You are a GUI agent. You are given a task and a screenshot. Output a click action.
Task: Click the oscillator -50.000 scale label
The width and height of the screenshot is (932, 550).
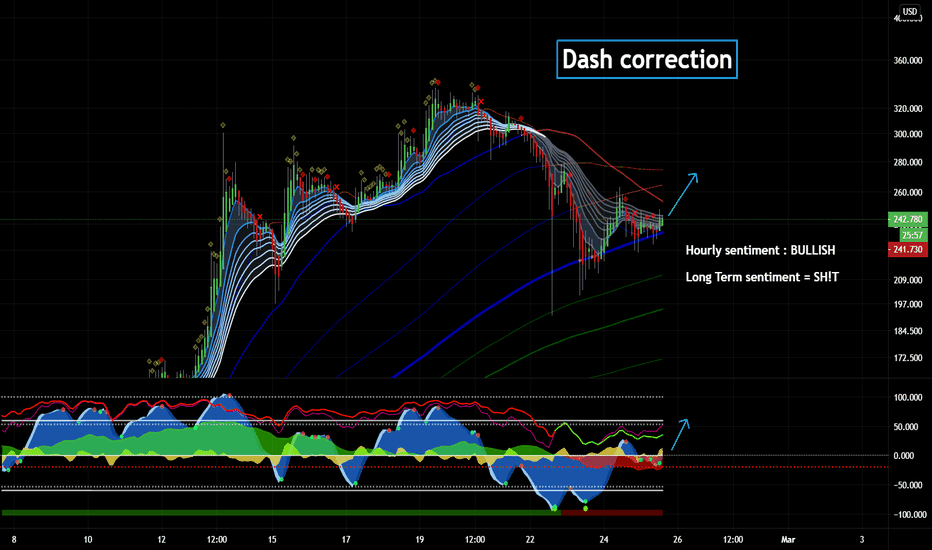click(x=908, y=485)
